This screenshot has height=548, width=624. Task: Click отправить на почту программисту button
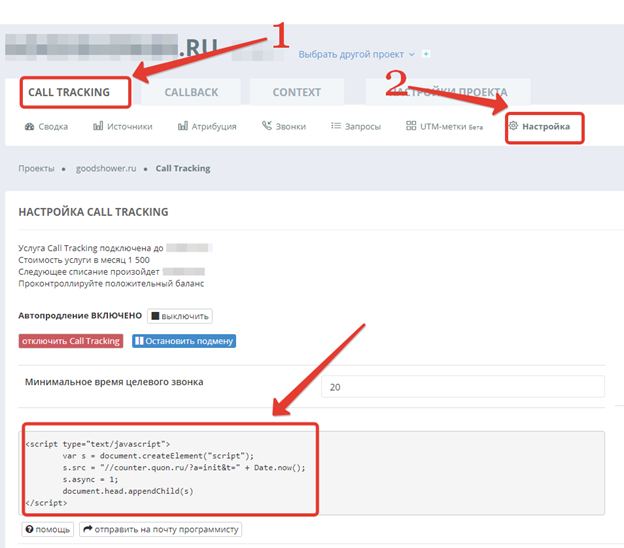160,529
